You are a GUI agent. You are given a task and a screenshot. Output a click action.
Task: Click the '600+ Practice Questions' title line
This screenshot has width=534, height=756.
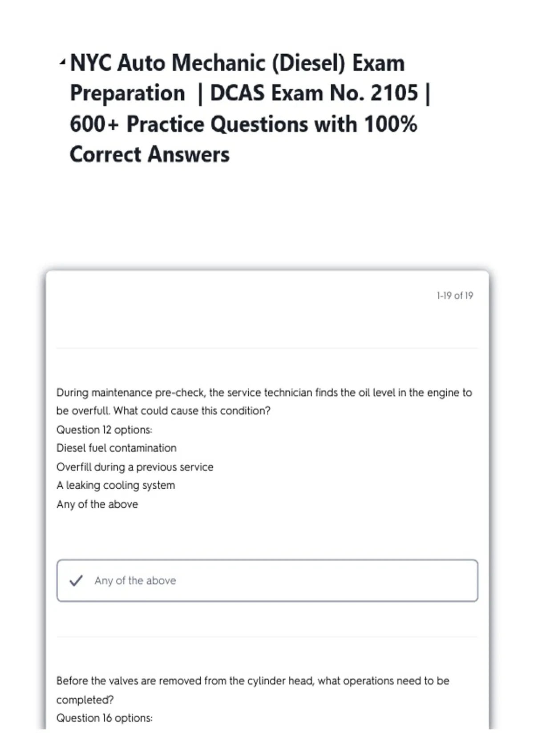click(x=243, y=124)
